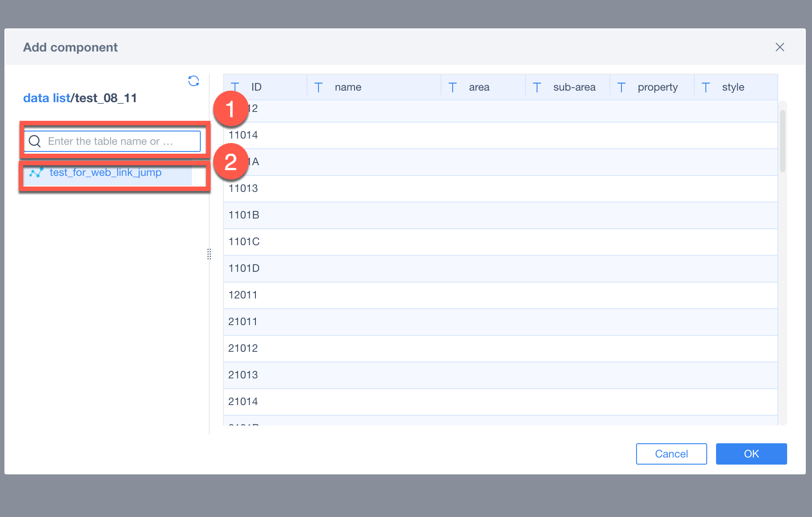Screen dimensions: 812x517
Task: Click the text type icon beside property
Action: pyautogui.click(x=621, y=87)
